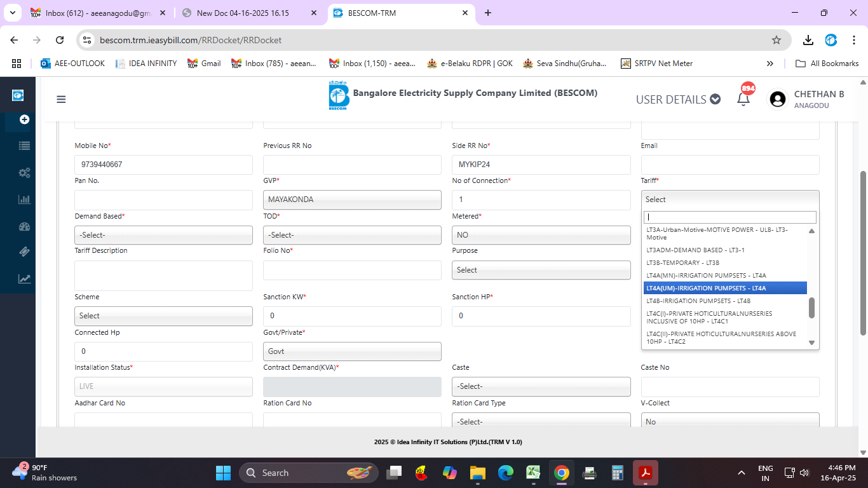This screenshot has height=488, width=868.
Task: Choose LT3B-TEMPORARY tariff option
Action: [682, 262]
